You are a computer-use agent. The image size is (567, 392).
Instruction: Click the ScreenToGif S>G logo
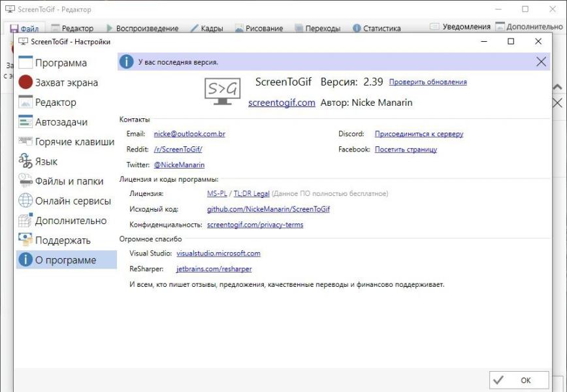222,91
